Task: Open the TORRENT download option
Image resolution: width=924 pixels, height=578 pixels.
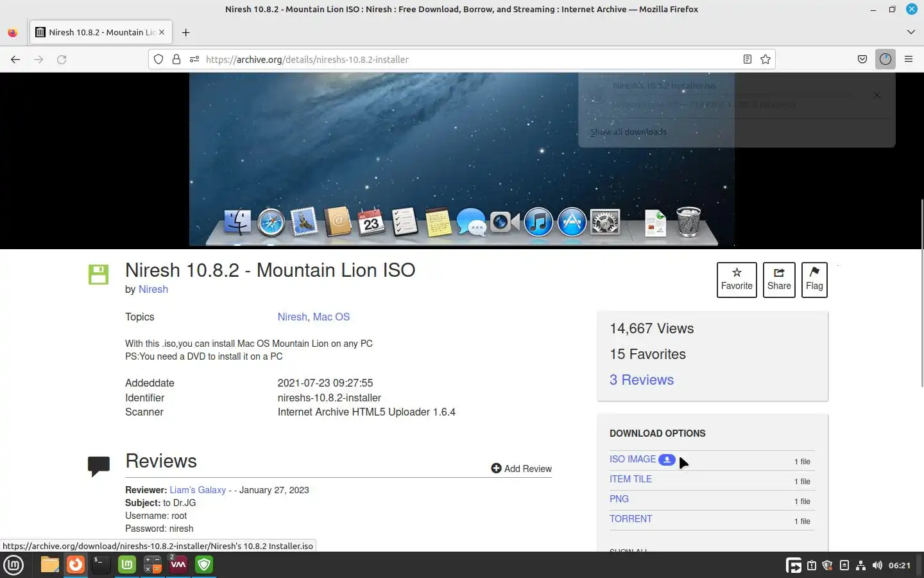Action: coord(631,519)
